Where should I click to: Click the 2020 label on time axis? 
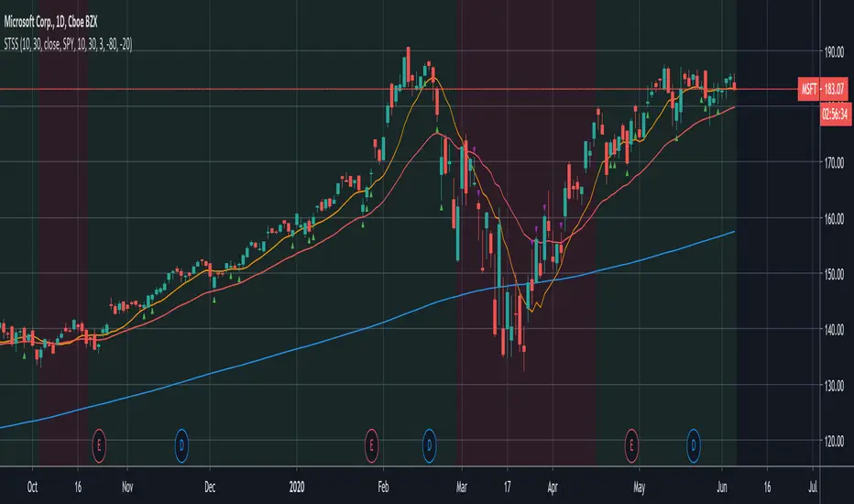point(297,487)
